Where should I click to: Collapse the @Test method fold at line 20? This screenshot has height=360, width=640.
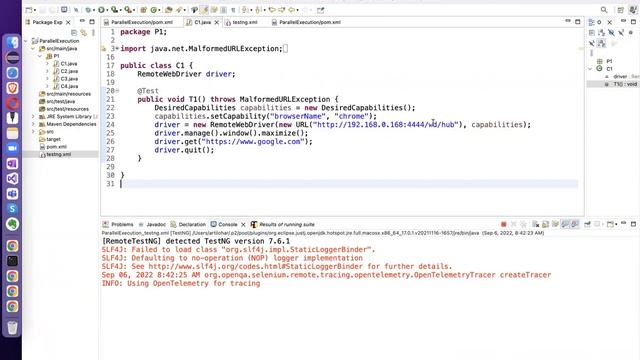click(x=117, y=91)
